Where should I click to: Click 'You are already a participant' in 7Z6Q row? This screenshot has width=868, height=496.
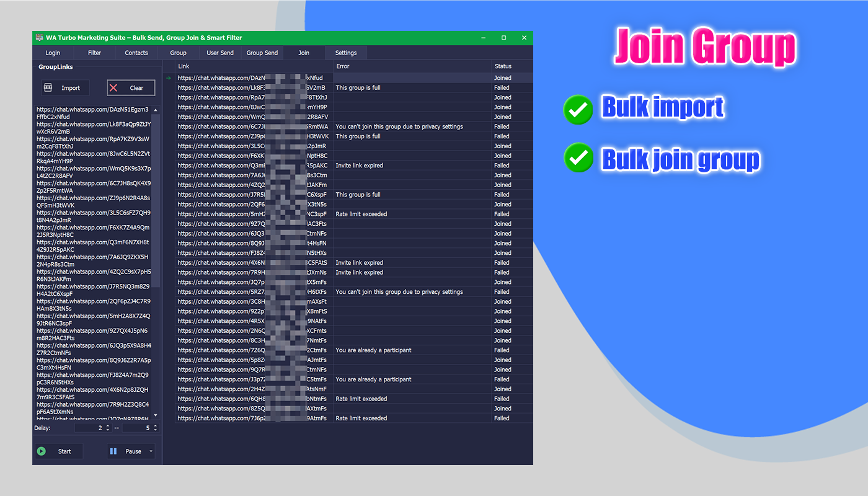pos(374,350)
